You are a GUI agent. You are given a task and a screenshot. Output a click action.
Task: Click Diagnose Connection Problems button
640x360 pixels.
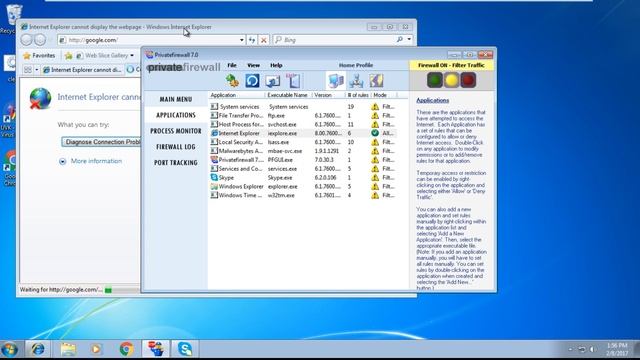click(x=101, y=142)
